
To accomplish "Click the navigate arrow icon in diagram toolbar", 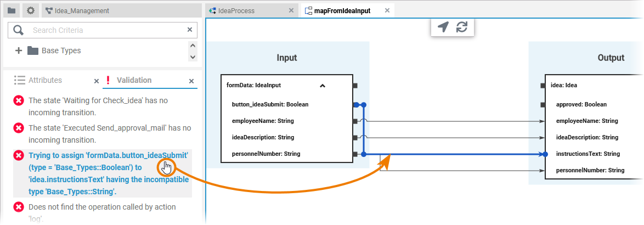I will pyautogui.click(x=443, y=27).
